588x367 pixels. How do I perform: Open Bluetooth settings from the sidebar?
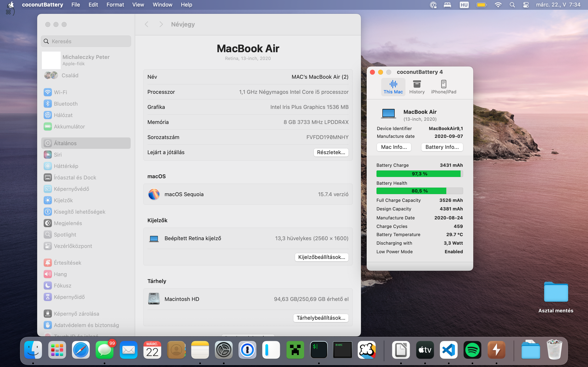click(66, 104)
